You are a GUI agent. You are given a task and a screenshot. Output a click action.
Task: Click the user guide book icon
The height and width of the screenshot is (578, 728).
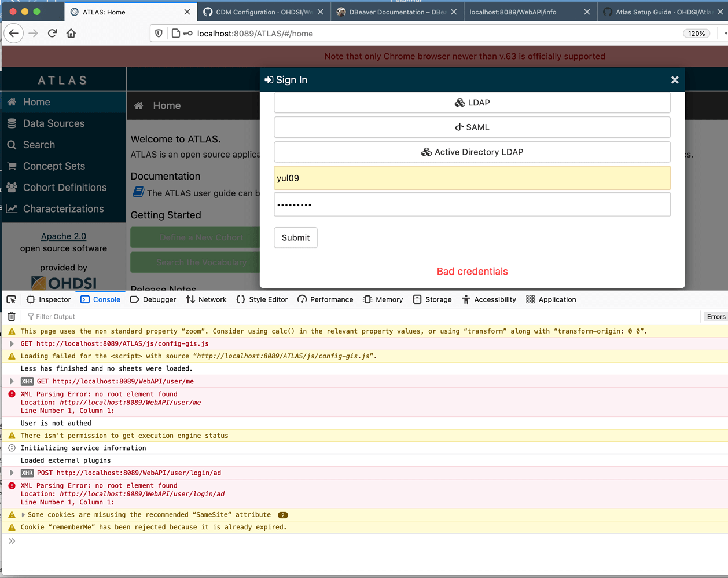coord(138,192)
